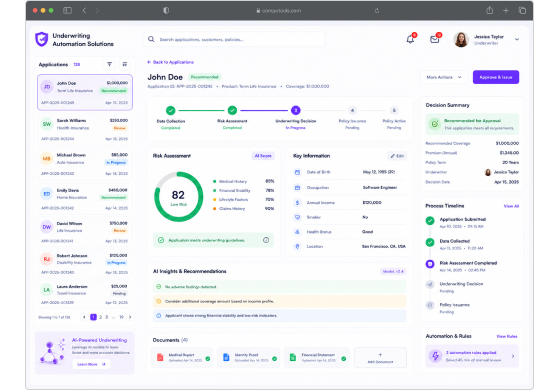
Task: Expand the More Actions dropdown
Action: pyautogui.click(x=444, y=77)
